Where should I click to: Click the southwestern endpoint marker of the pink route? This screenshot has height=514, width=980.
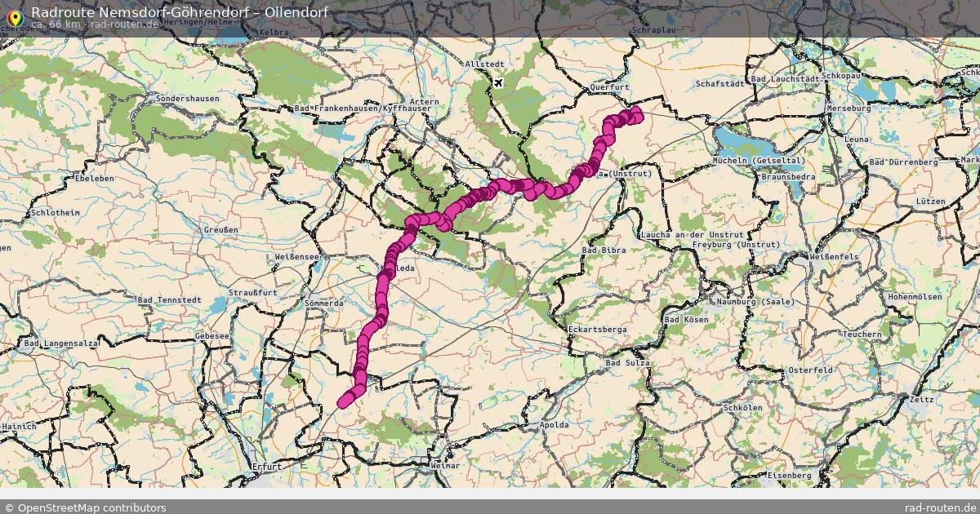pyautogui.click(x=344, y=401)
